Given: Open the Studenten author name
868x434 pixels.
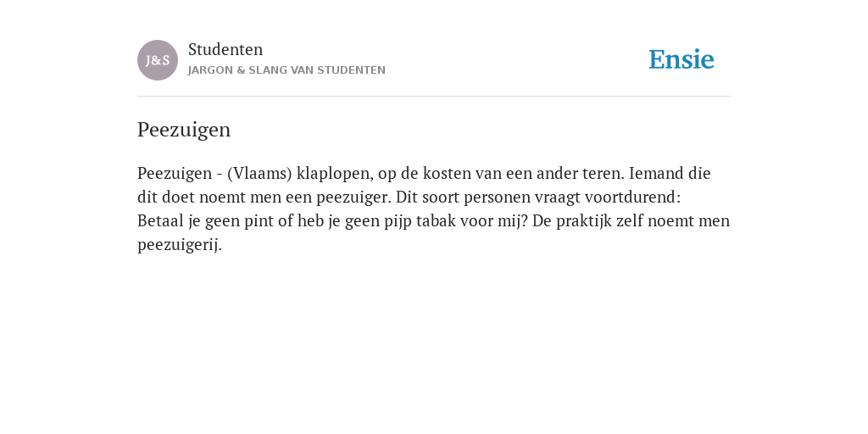Looking at the screenshot, I should point(225,49).
